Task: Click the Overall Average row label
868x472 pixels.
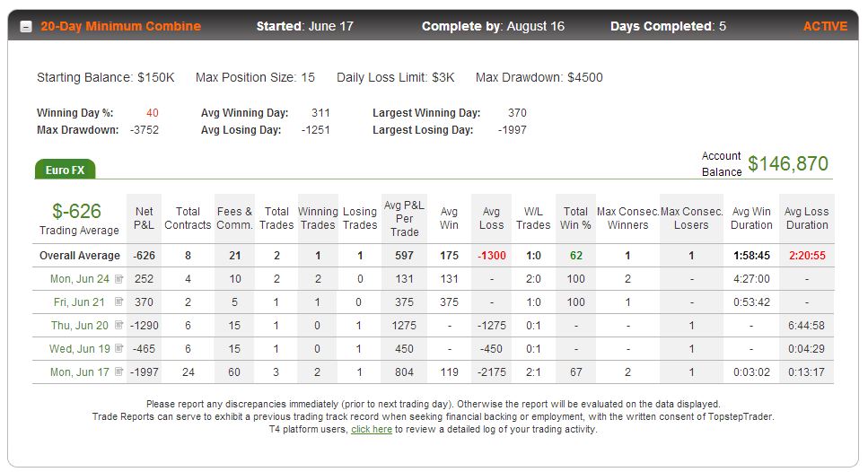Action: 80,256
